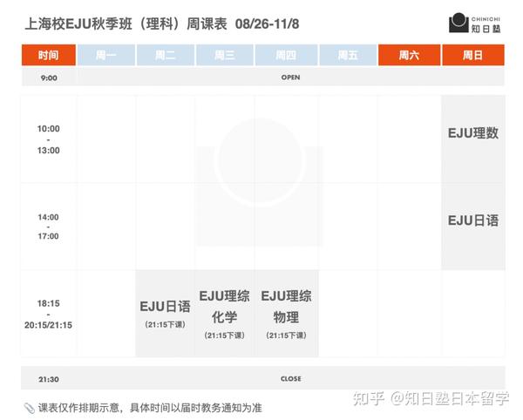
Task: Open the Sunday EJU日语 class block
Action: pos(473,220)
